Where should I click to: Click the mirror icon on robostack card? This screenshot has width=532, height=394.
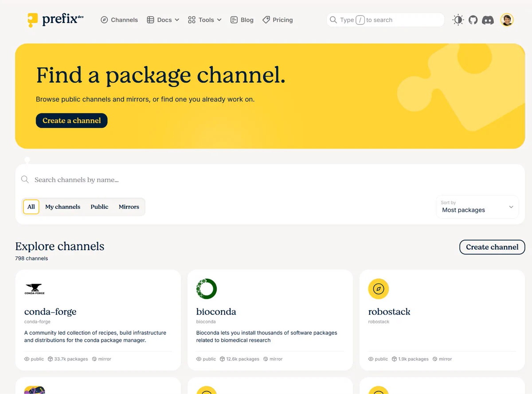[x=435, y=359]
